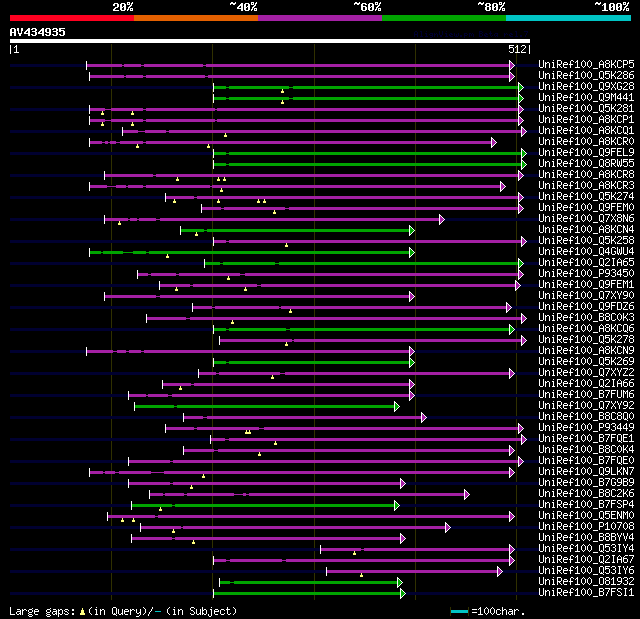Click UniRef100_A8KCN4 label

click(586, 230)
